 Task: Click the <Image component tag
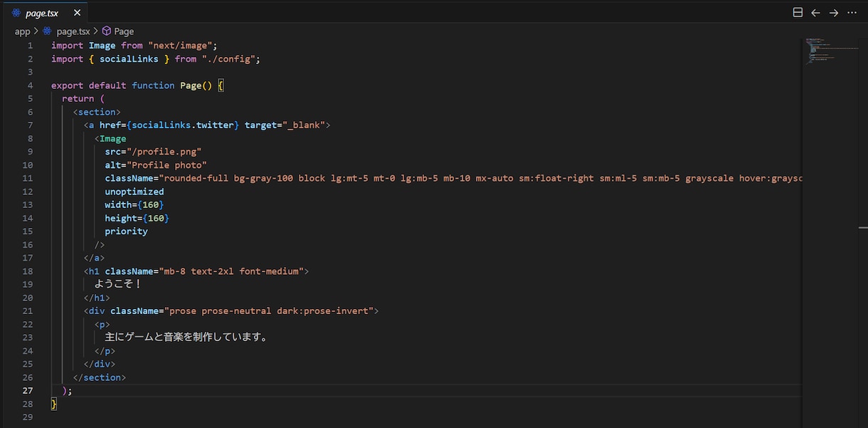(x=110, y=139)
